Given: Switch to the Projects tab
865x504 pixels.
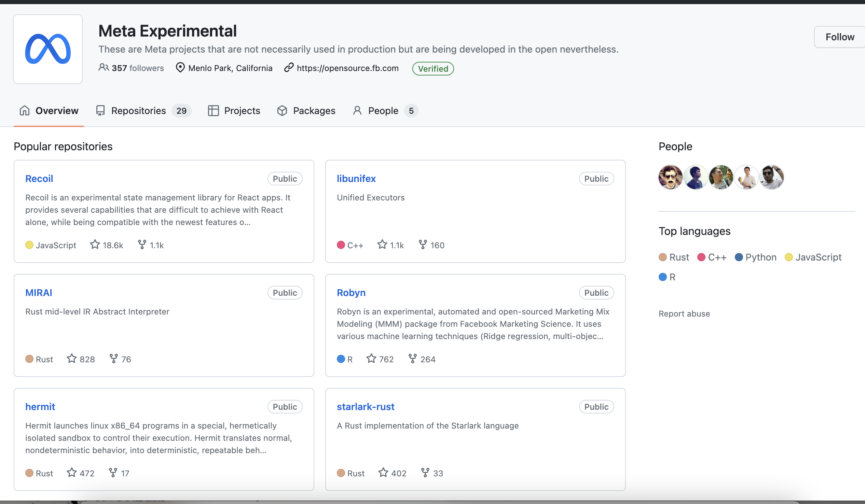Looking at the screenshot, I should coord(242,111).
